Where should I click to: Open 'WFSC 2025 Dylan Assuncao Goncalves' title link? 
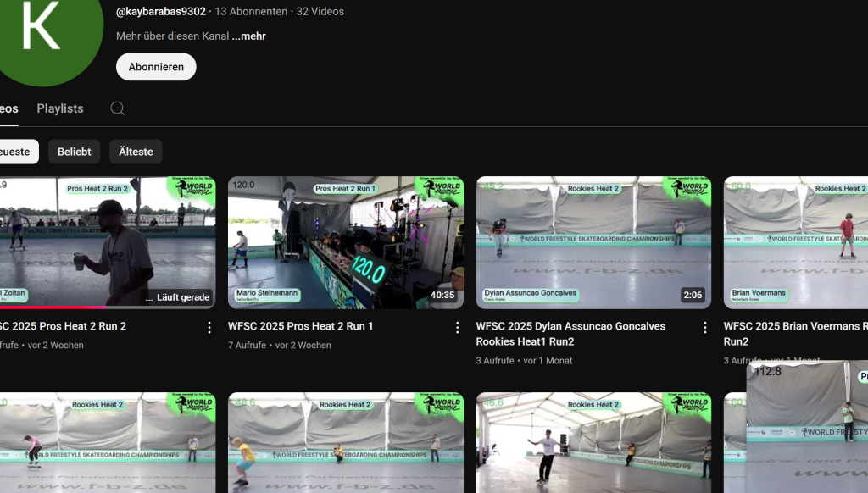pos(570,326)
